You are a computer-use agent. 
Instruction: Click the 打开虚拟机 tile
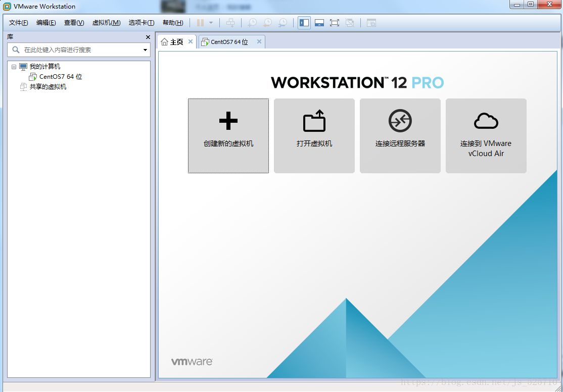(x=314, y=136)
